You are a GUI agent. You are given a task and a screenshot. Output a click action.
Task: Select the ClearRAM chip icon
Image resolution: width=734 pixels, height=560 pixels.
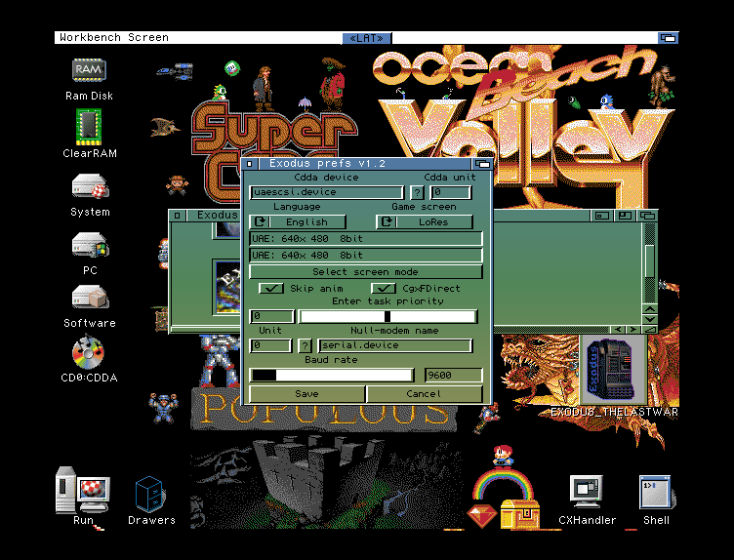[x=89, y=127]
